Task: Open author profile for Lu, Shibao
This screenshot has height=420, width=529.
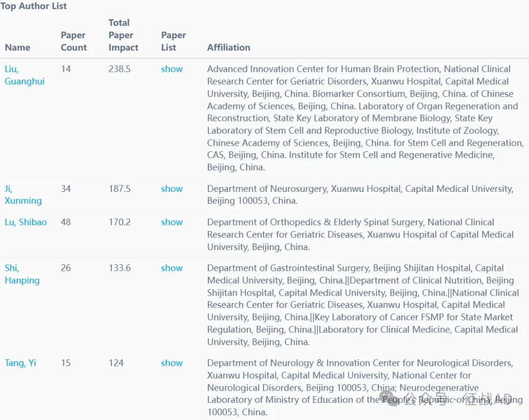Action: point(25,222)
